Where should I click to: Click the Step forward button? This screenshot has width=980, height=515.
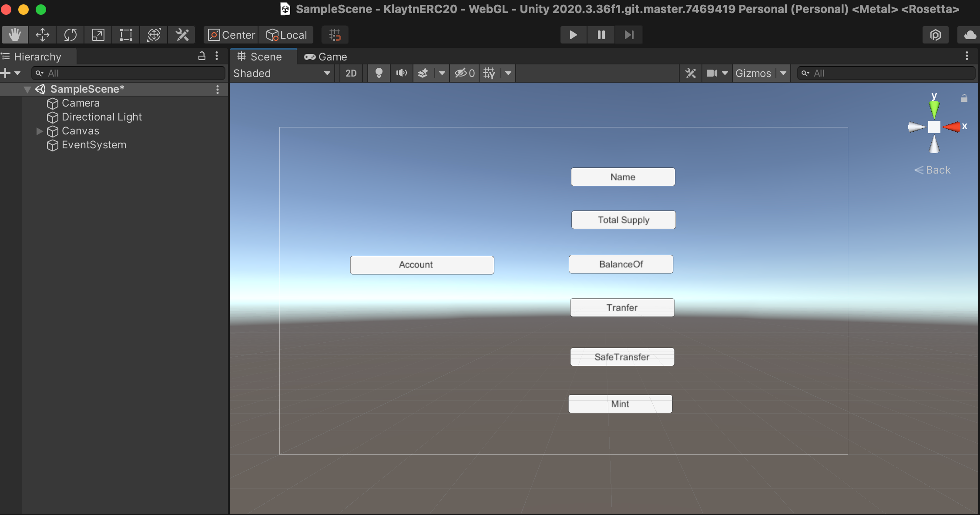point(629,35)
